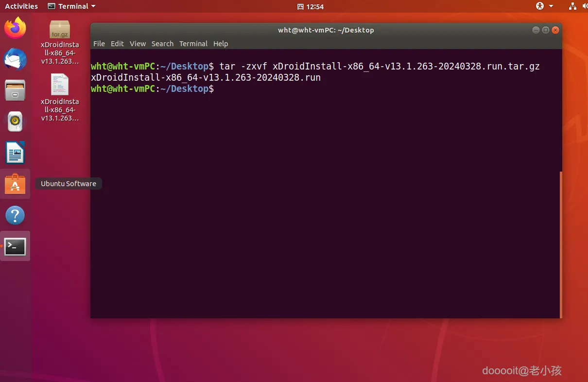
Task: Click Activities in the top bar
Action: coord(21,6)
